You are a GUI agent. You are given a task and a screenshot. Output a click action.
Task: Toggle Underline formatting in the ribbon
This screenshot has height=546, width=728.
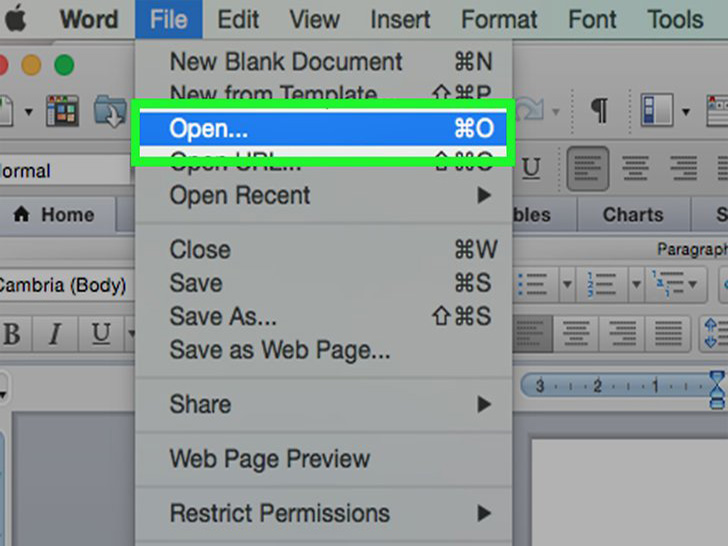coord(101,334)
